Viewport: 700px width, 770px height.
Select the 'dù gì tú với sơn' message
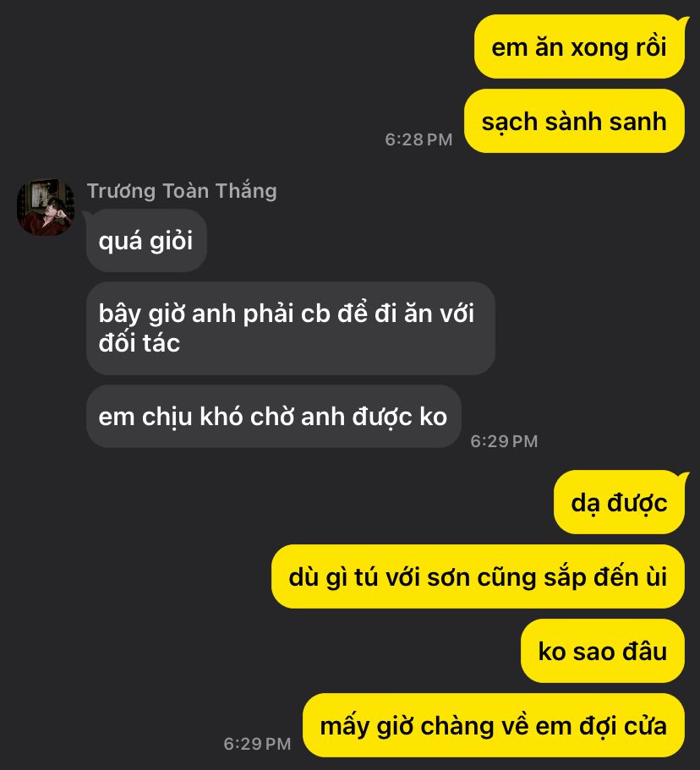point(478,576)
